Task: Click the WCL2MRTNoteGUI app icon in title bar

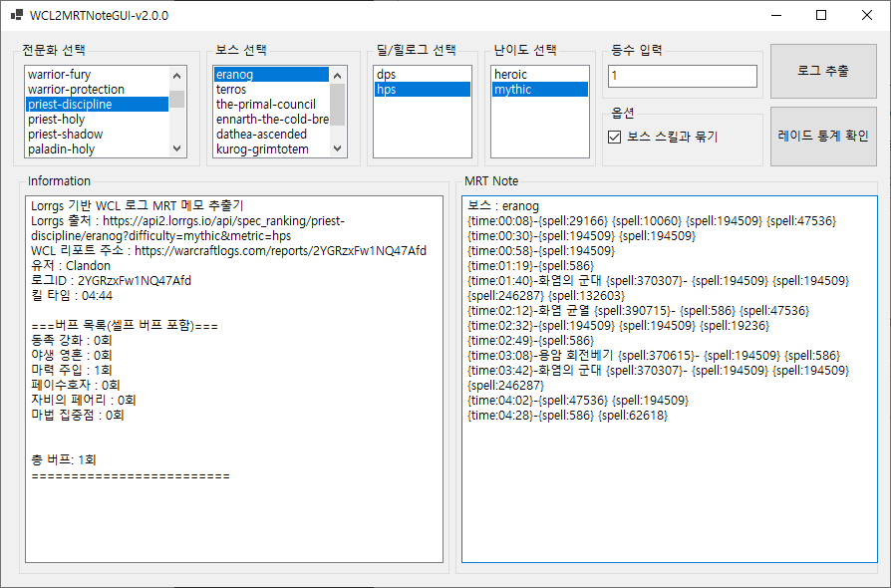Action: click(x=17, y=15)
